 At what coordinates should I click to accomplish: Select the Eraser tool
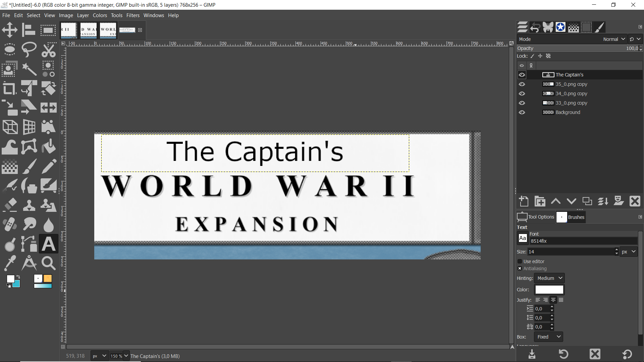coord(10,205)
